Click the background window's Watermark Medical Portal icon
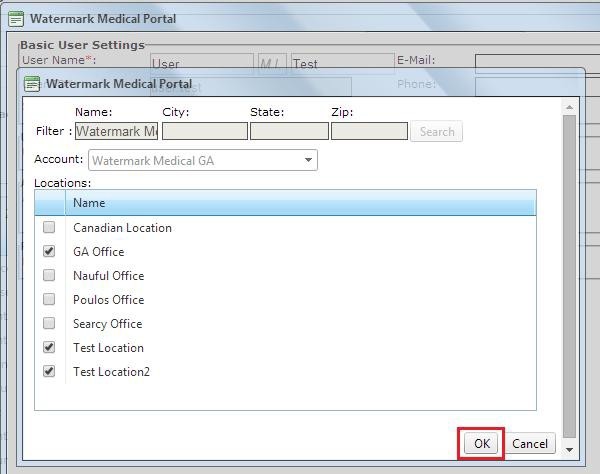This screenshot has height=474, width=600. [16, 19]
